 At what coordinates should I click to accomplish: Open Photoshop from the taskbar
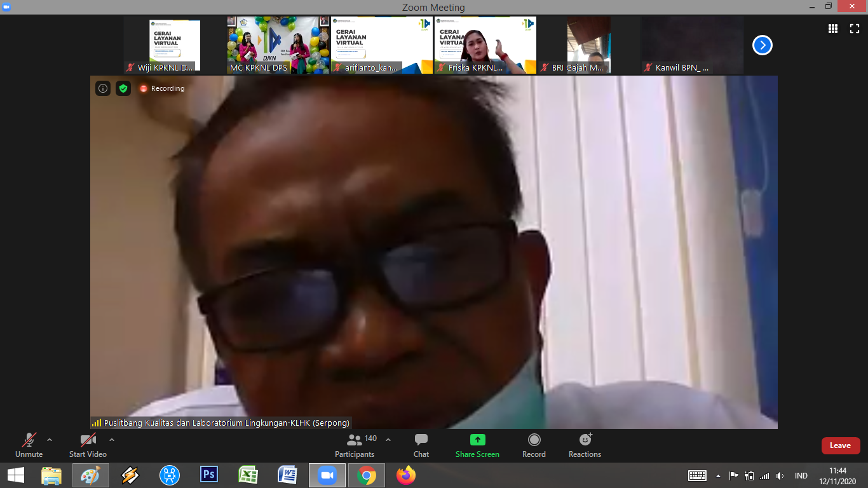pos(209,475)
